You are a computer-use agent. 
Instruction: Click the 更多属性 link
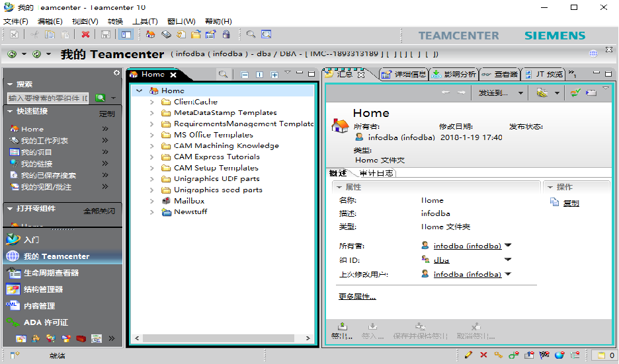coord(357,297)
